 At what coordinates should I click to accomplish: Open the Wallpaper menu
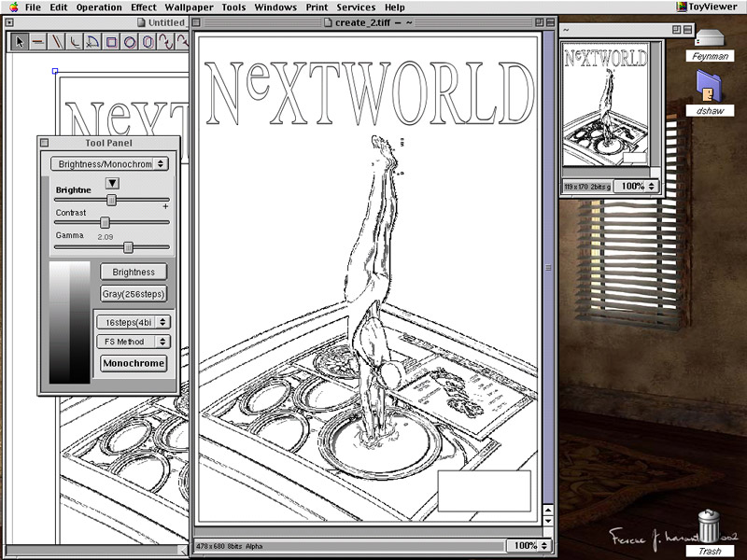190,7
